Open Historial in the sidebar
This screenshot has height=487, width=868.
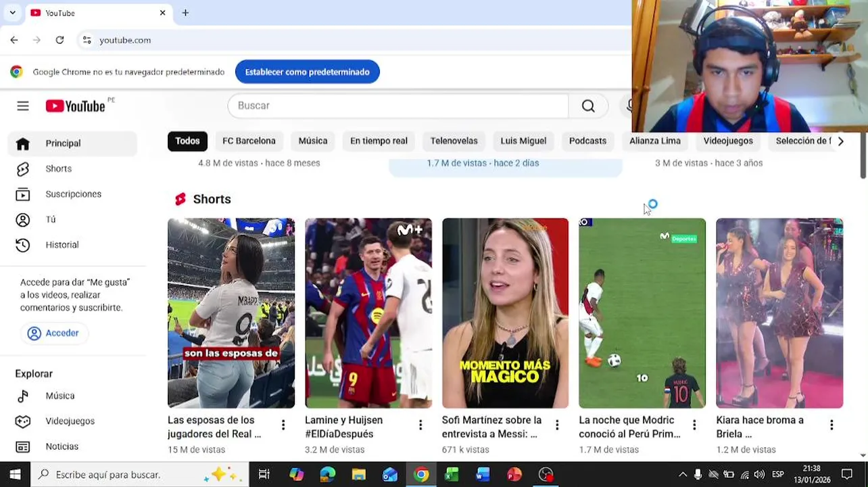click(x=72, y=245)
